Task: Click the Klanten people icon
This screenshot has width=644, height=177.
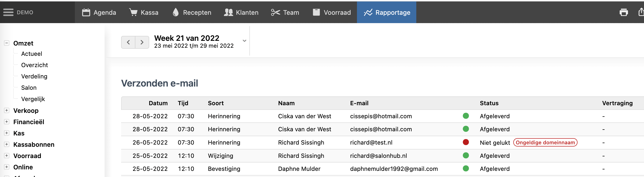Action: point(228,12)
